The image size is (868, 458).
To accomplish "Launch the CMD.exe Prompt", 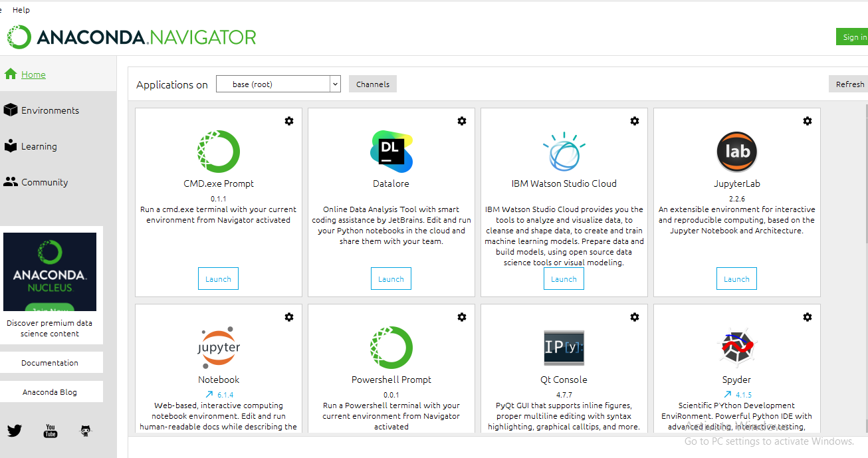I will [x=218, y=279].
